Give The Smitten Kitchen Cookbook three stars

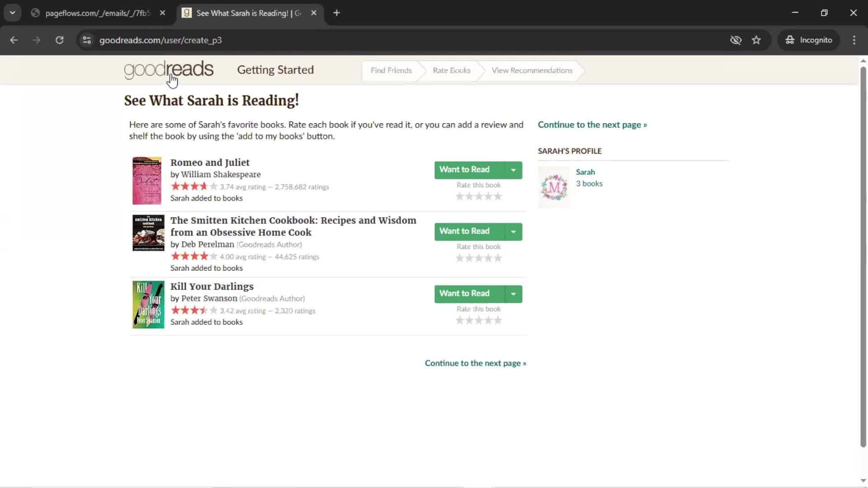click(x=479, y=258)
